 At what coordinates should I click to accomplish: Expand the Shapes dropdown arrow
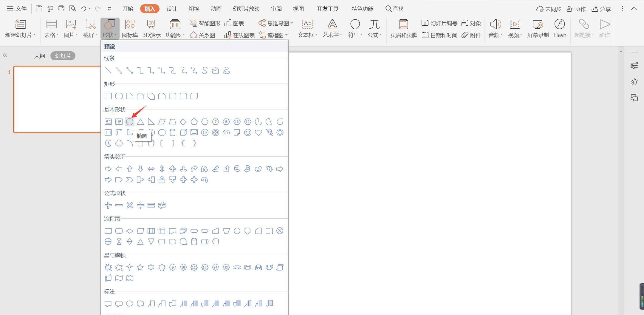coord(115,35)
